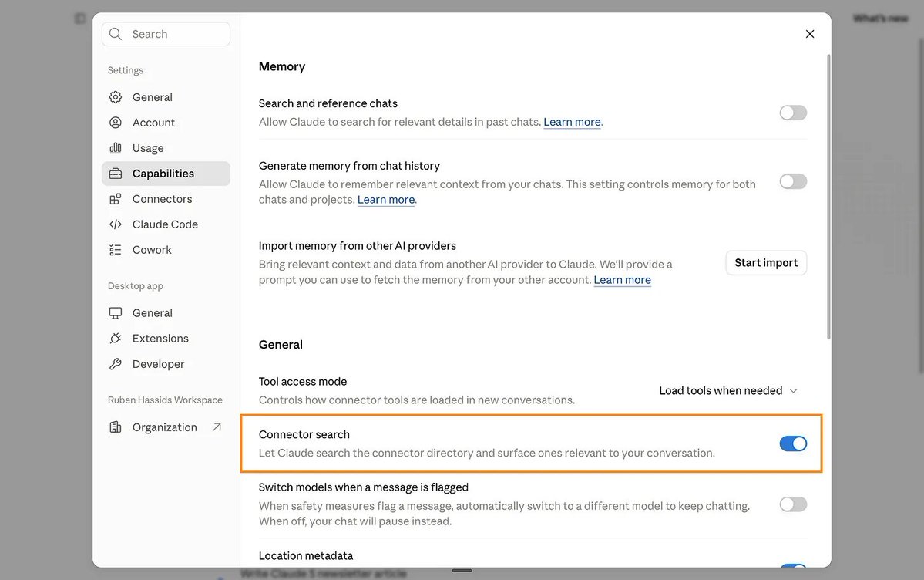Click the blocks icon beside Connectors

point(116,199)
